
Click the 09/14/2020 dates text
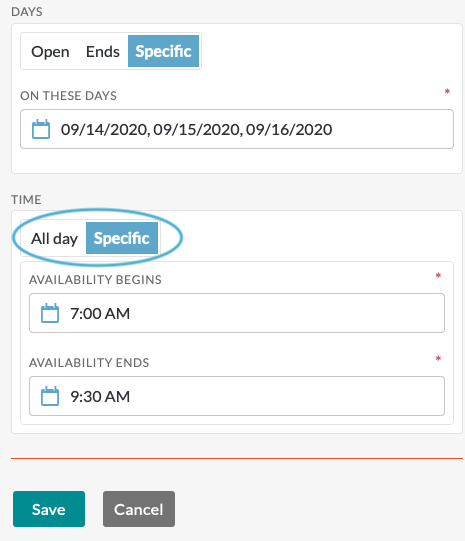coord(197,130)
